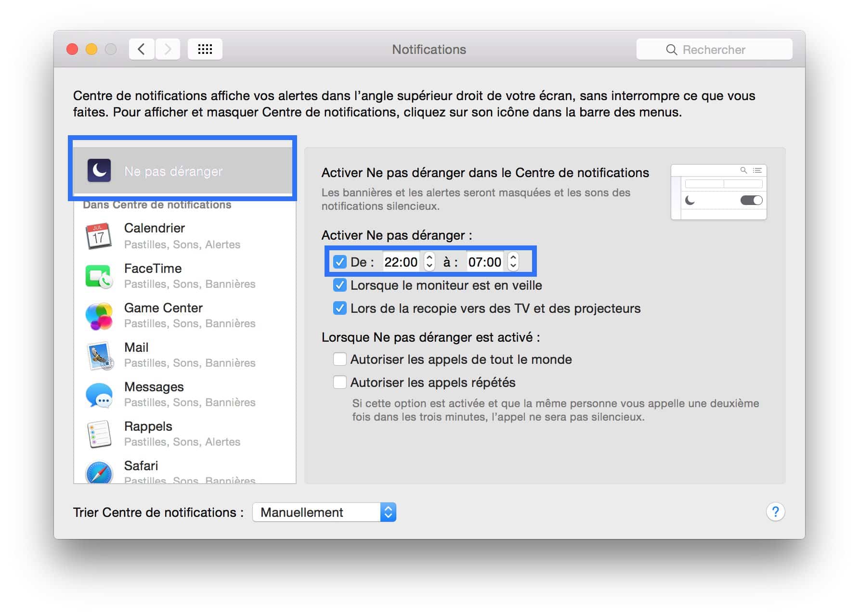
Task: Select the Rappels list icon
Action: pos(99,434)
